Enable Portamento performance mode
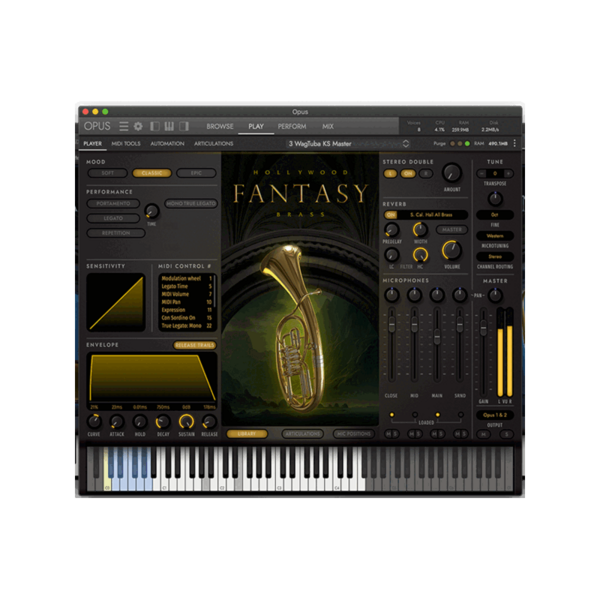Screen dimensions: 600x600 pos(113,204)
